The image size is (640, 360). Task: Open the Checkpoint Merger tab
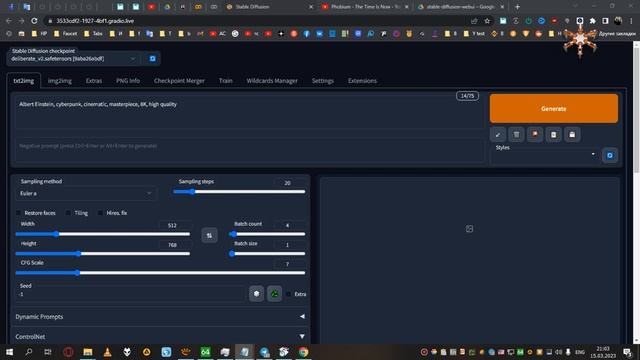tap(179, 81)
